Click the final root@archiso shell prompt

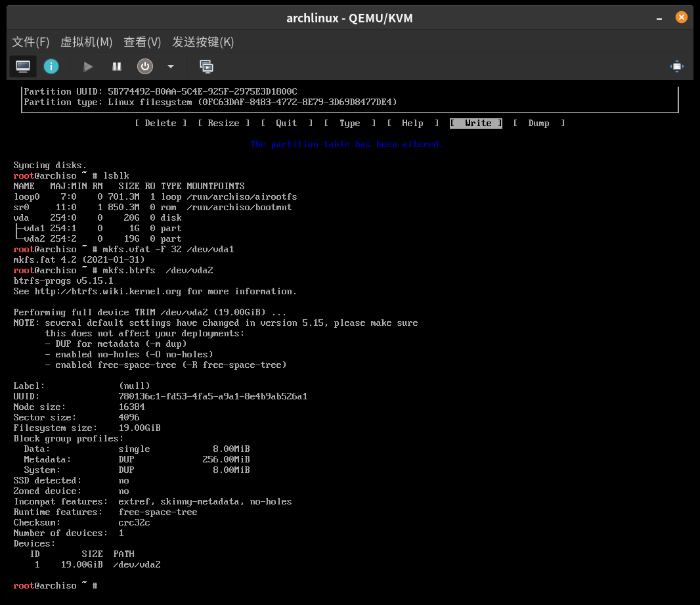[x=55, y=585]
